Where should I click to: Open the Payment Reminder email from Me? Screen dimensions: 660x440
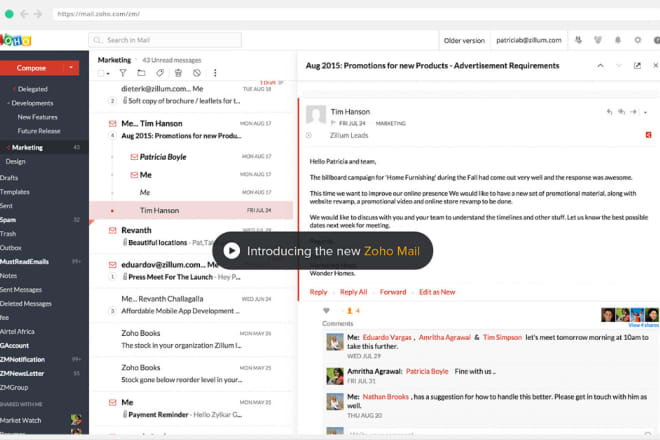click(192, 408)
